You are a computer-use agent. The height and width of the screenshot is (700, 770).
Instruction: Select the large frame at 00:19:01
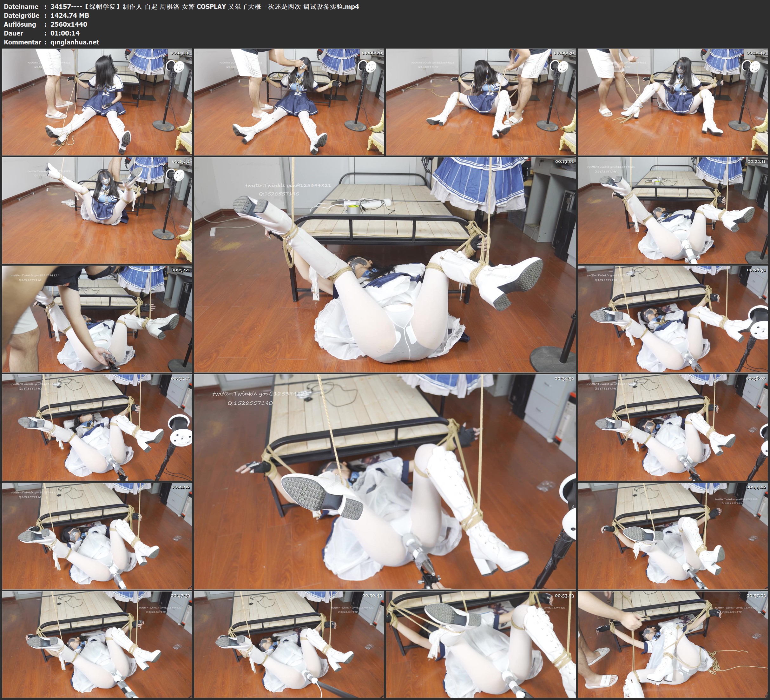(x=385, y=265)
